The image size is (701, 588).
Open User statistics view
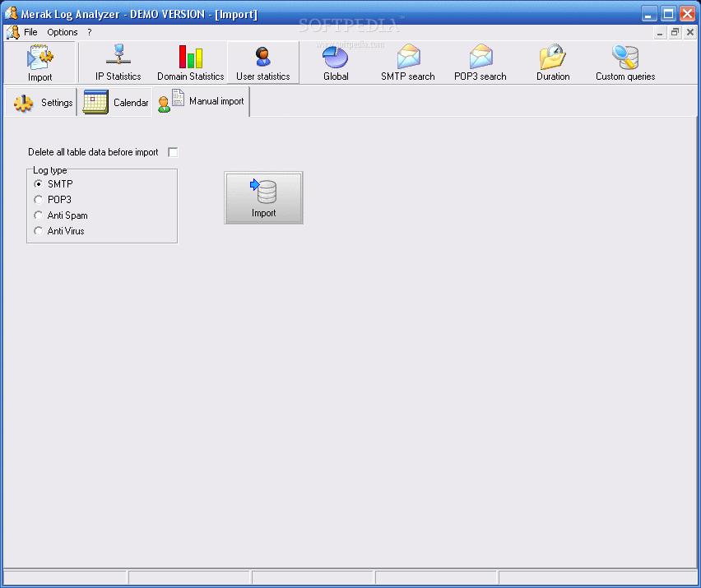(263, 63)
